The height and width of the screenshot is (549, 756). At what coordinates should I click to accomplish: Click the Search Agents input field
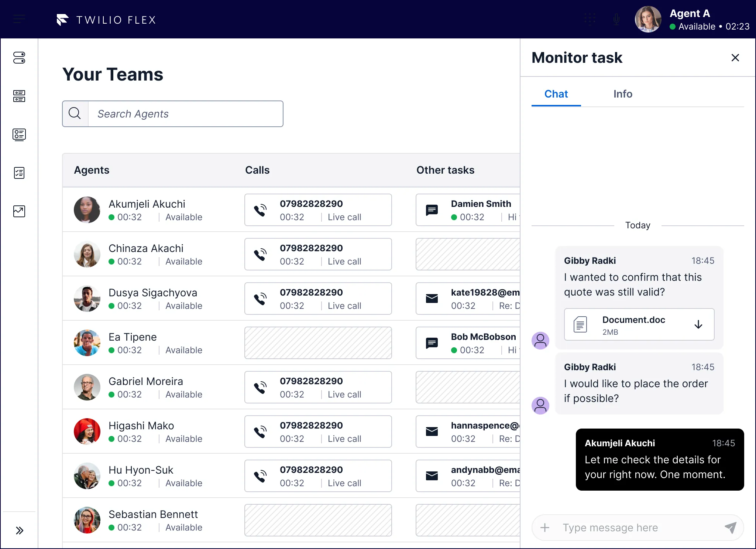click(185, 114)
